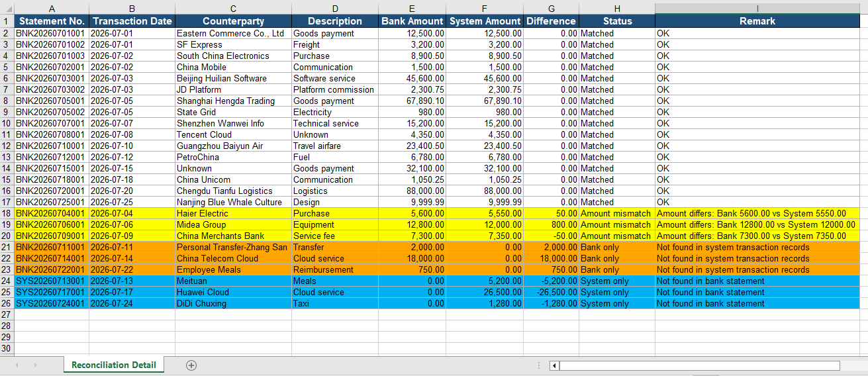The height and width of the screenshot is (376, 868).
Task: Select the 800.00 difference cell
Action: (552, 224)
